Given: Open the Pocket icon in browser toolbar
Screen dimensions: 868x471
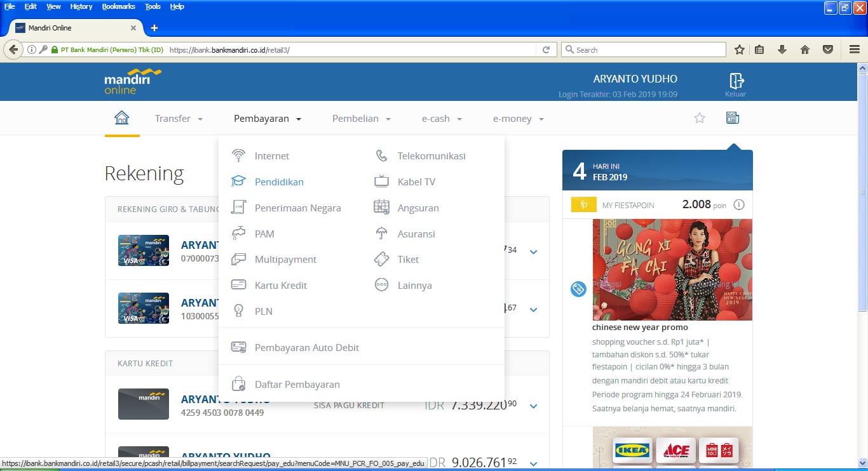Looking at the screenshot, I should 827,50.
